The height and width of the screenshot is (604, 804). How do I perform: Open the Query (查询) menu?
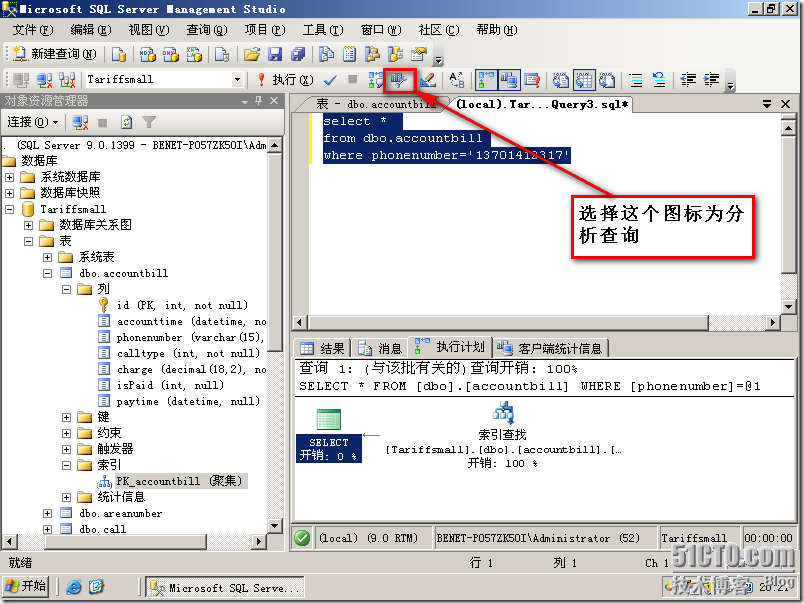207,30
